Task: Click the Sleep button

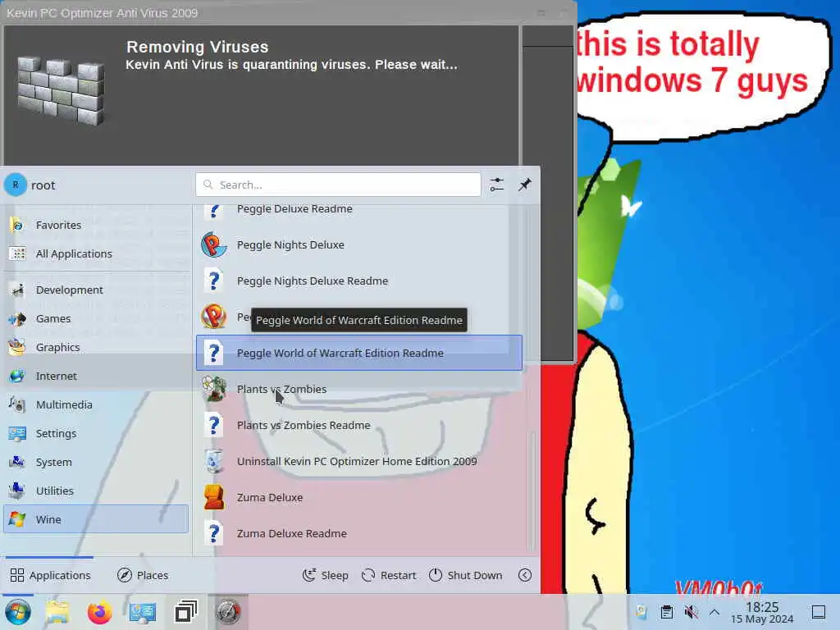Action: tap(325, 575)
